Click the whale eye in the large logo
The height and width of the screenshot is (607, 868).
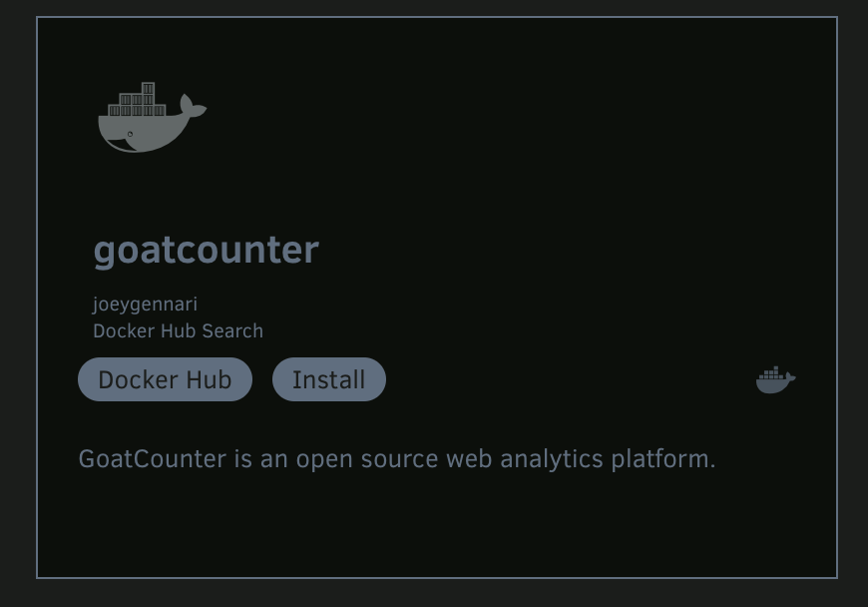130,134
